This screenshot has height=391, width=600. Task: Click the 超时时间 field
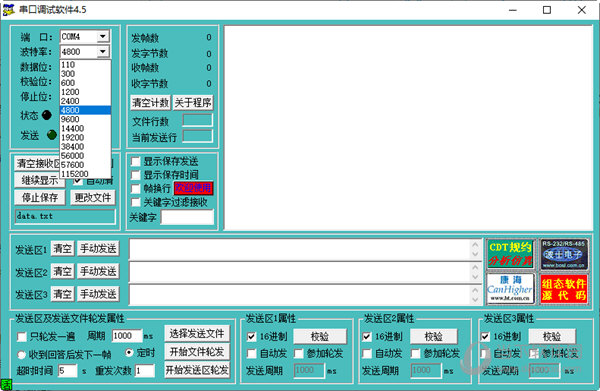[68, 370]
